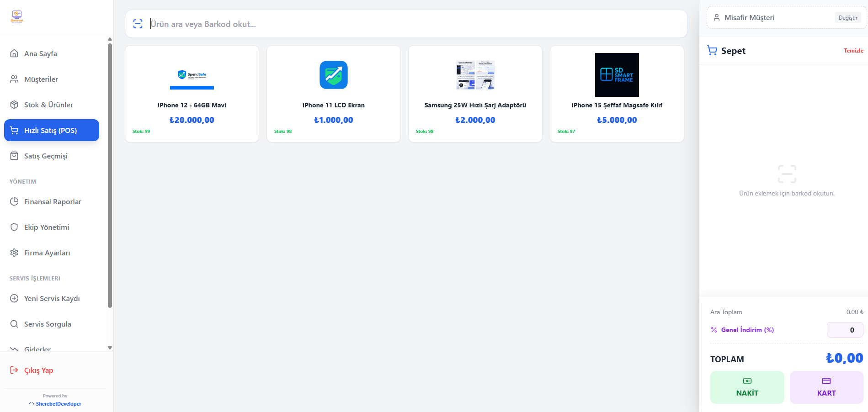The height and width of the screenshot is (412, 868).
Task: Click the shopping cart icon beside Sepet
Action: [712, 50]
